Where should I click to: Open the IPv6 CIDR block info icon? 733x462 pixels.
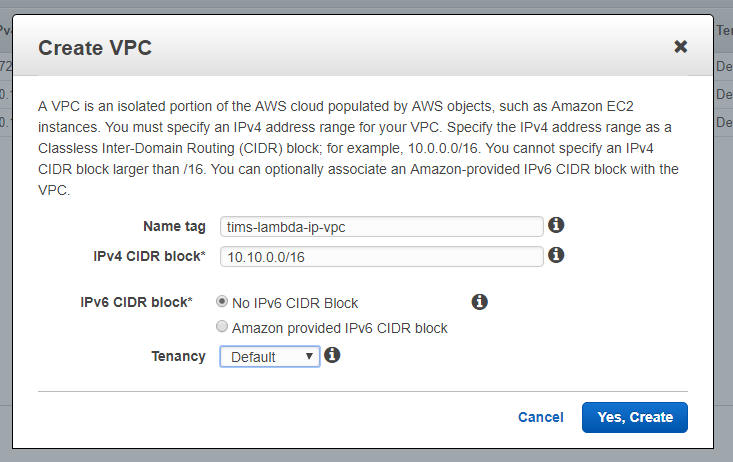[x=479, y=302]
